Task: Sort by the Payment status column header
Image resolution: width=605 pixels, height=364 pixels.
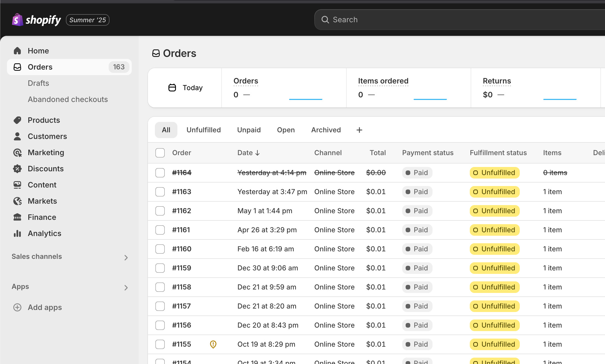Action: [428, 153]
